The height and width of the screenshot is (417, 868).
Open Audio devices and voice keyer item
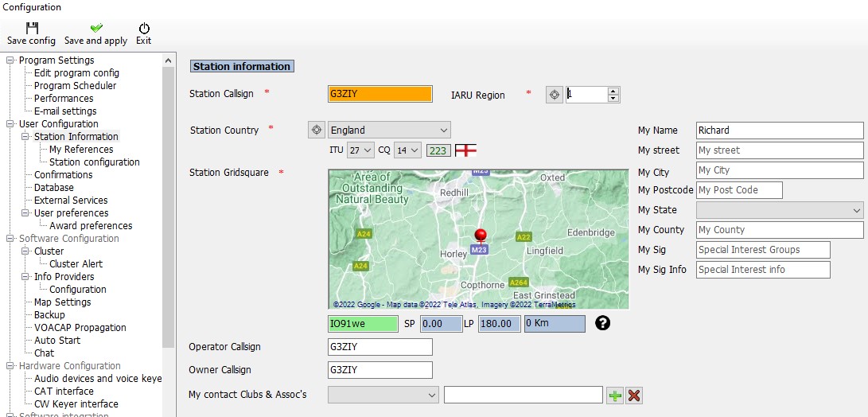98,378
